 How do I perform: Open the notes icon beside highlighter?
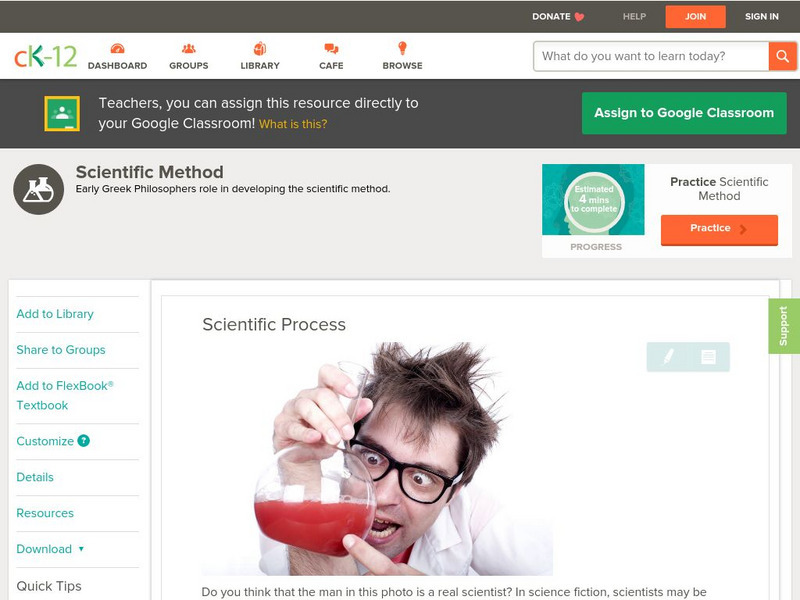[x=708, y=357]
